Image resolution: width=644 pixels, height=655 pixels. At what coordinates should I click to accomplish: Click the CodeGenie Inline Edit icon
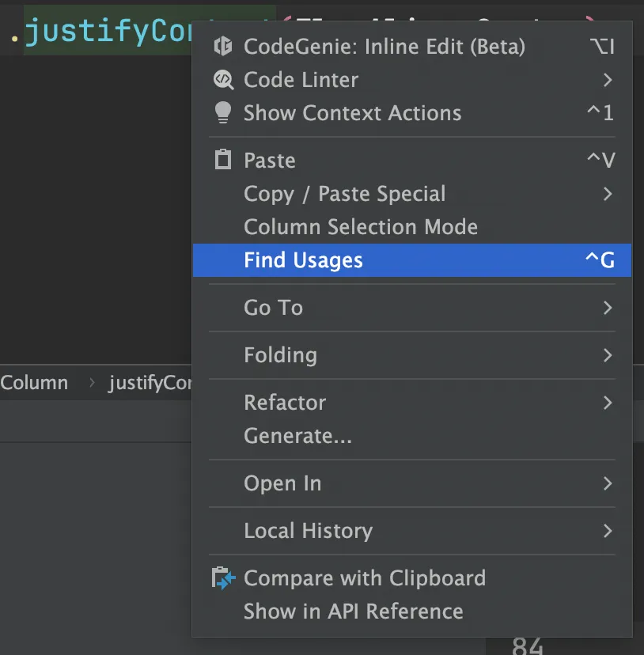click(223, 46)
